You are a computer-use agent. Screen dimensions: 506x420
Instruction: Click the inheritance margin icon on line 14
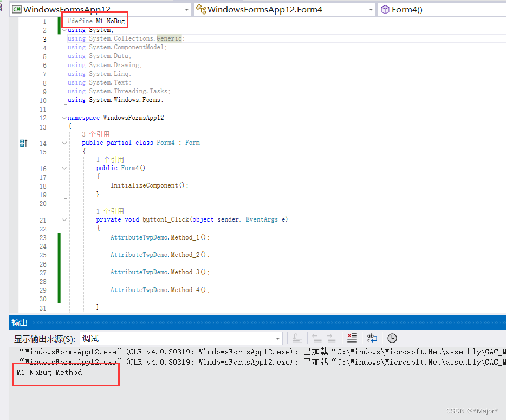pos(23,143)
